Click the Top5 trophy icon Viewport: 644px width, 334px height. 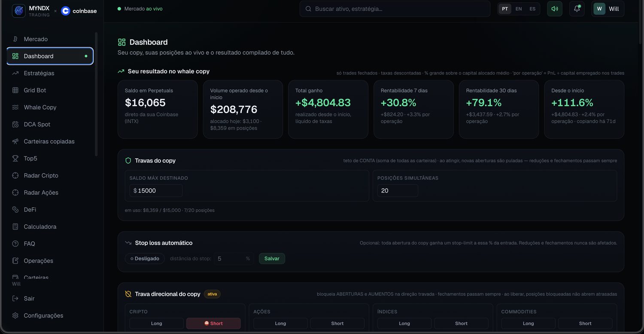pos(15,159)
